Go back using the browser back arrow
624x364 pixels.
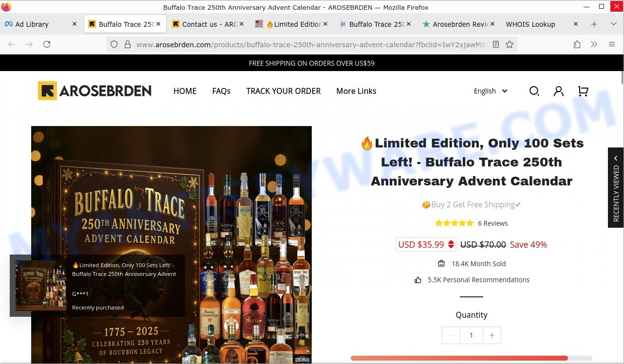pyautogui.click(x=12, y=44)
